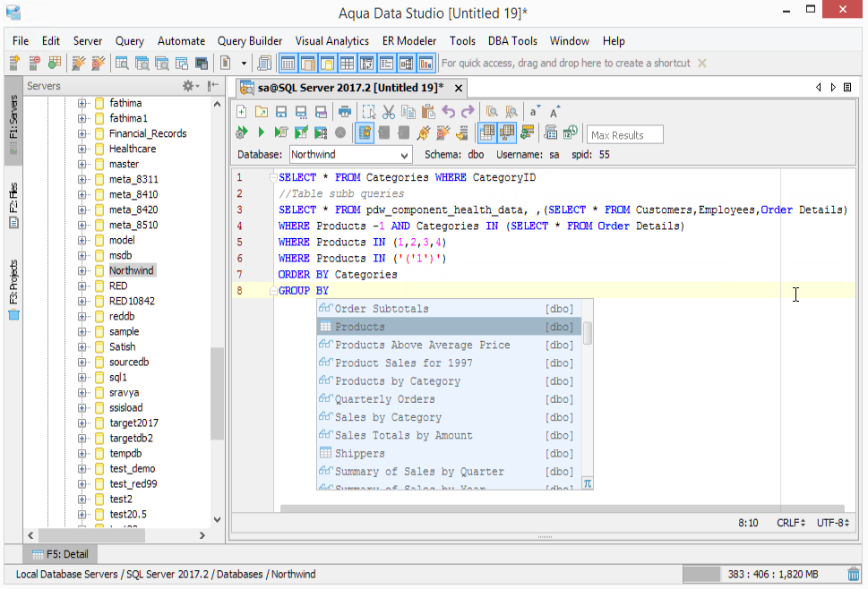
Task: Click the New file icon in editor toolbar
Action: (242, 112)
